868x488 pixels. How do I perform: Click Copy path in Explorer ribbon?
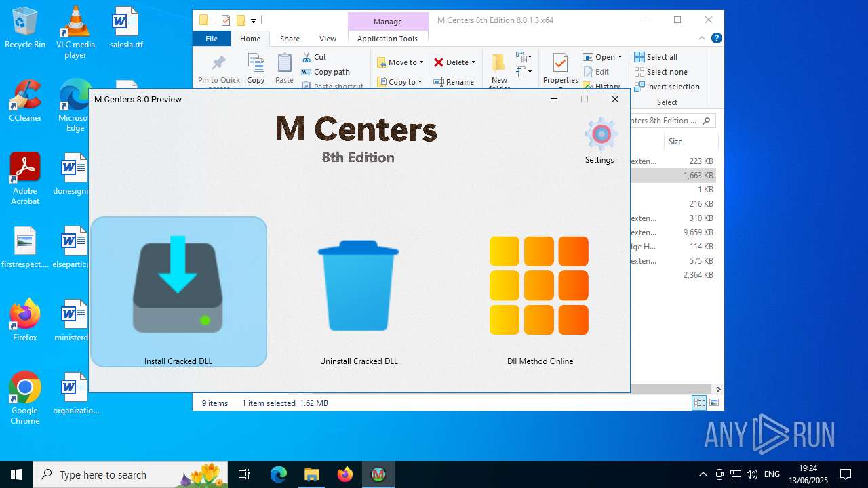(325, 72)
